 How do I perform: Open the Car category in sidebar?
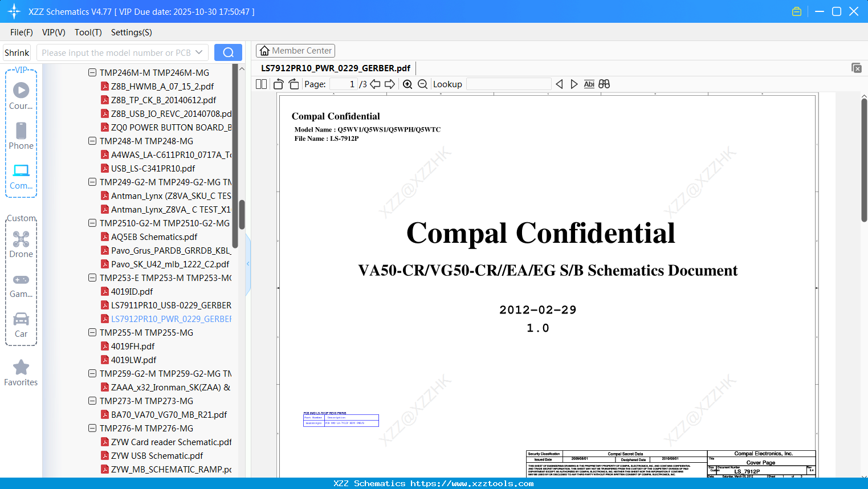[x=21, y=325]
